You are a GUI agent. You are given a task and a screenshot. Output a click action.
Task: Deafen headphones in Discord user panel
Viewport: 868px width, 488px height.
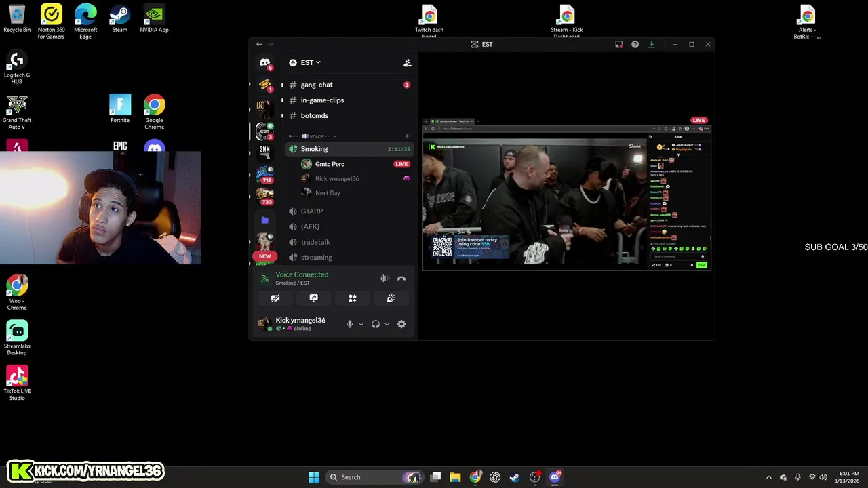(376, 324)
